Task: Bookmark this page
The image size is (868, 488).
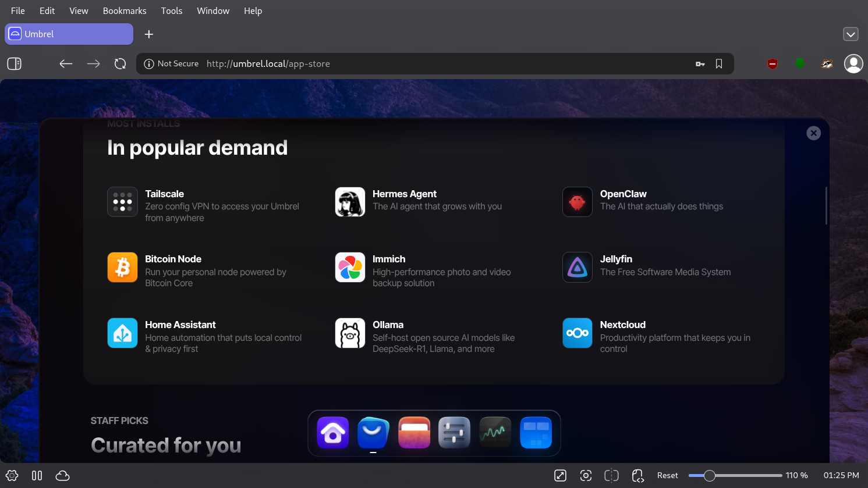Action: [719, 64]
